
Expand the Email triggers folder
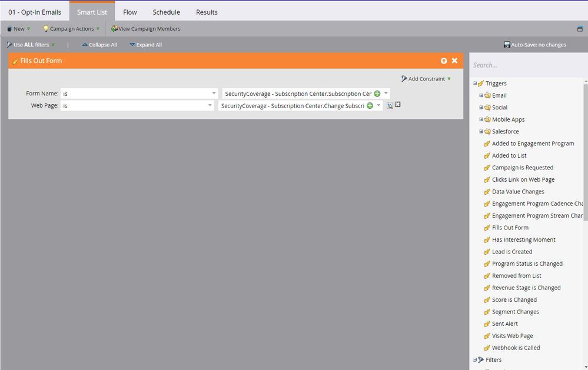[x=481, y=95]
